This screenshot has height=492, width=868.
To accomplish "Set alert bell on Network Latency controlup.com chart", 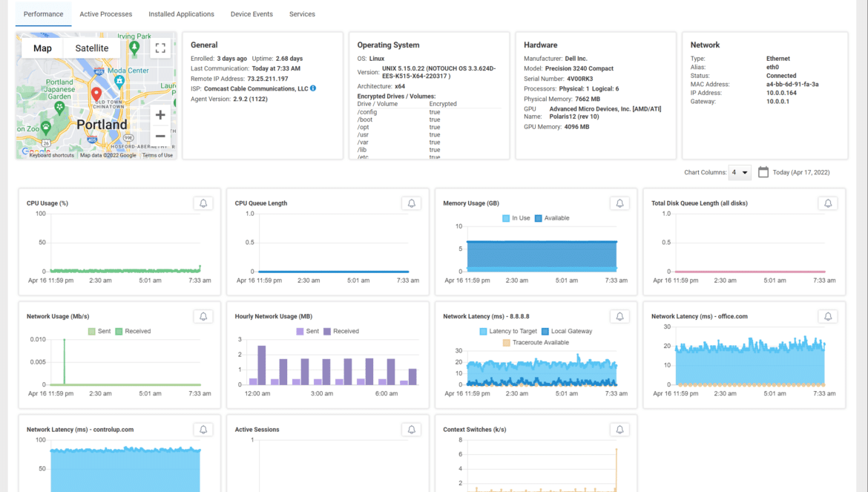I will (203, 430).
